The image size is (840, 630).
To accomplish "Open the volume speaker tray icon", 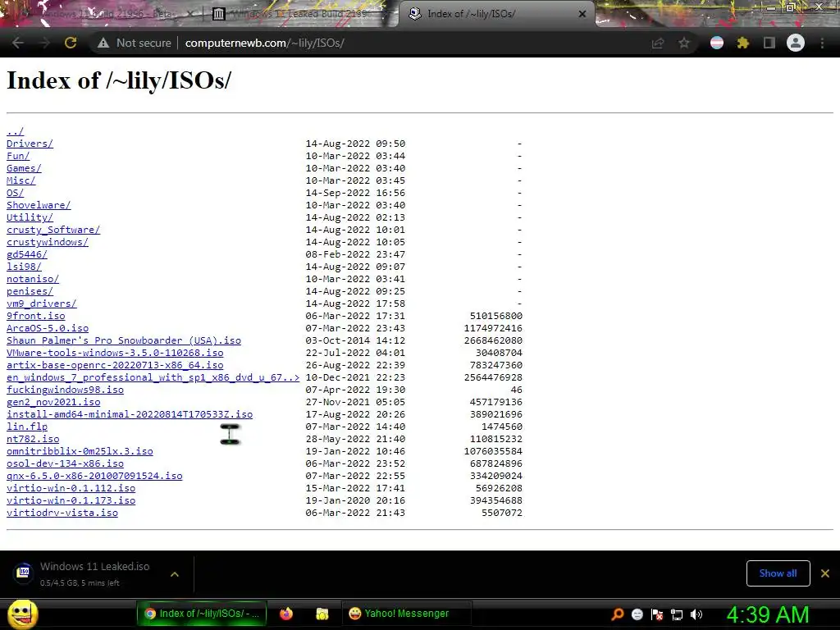I will pyautogui.click(x=696, y=614).
